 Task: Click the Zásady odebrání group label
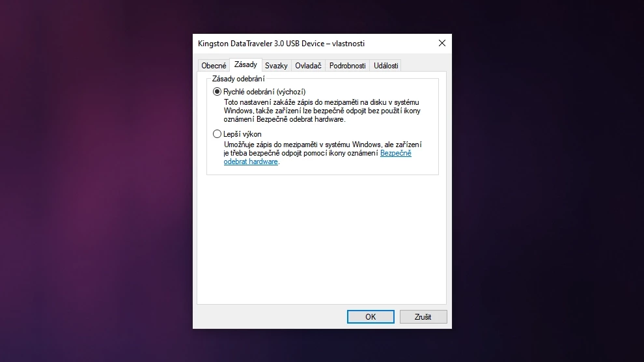238,79
